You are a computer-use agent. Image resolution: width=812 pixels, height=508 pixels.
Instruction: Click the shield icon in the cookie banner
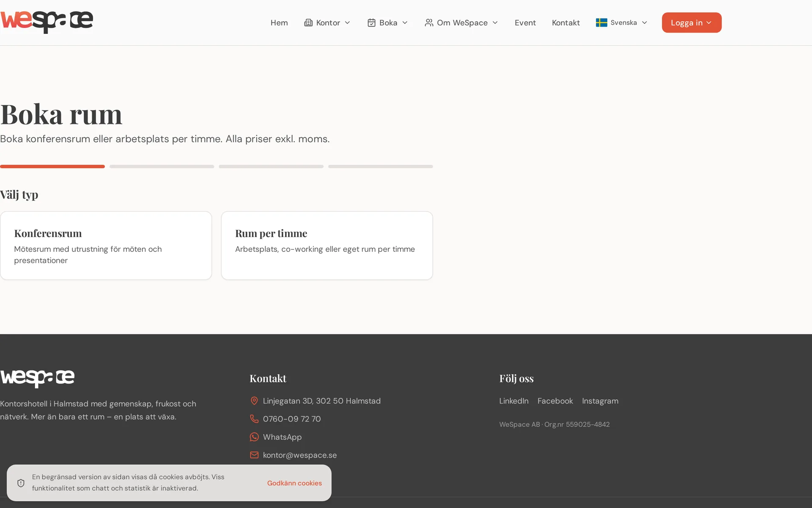coord(21,483)
